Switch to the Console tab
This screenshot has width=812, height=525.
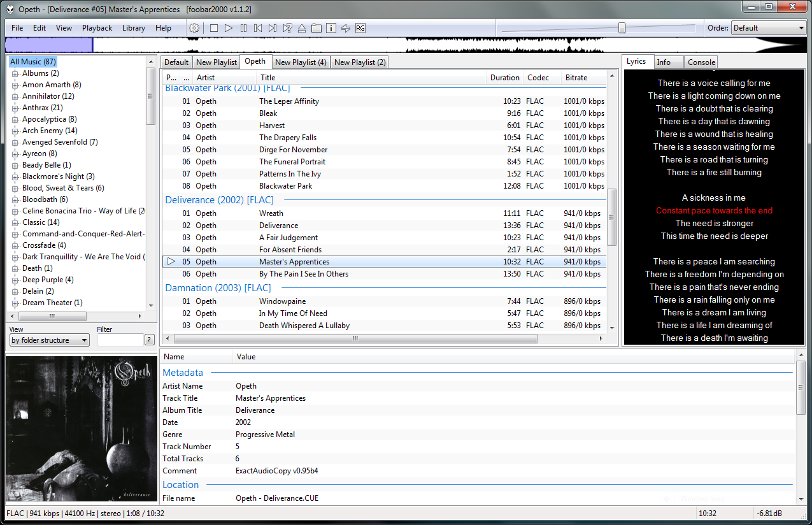(701, 62)
